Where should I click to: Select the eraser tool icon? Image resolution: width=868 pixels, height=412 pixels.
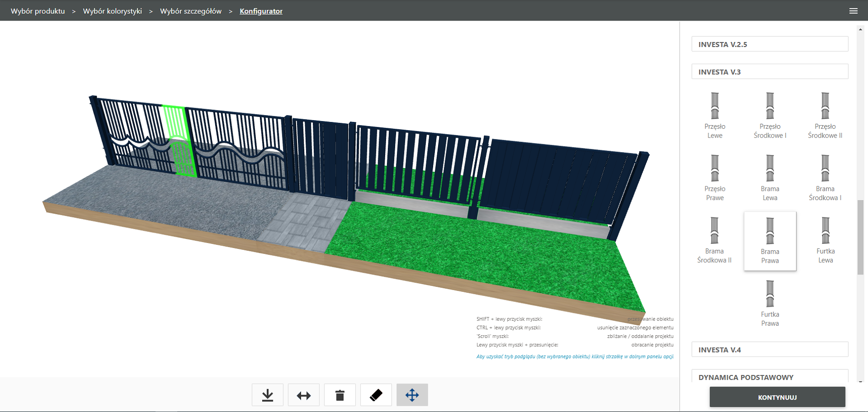[x=376, y=395]
